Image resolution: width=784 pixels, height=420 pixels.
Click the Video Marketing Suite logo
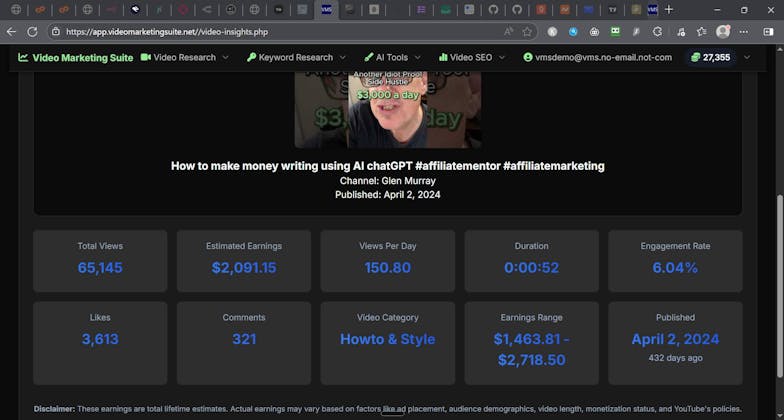click(x=75, y=57)
